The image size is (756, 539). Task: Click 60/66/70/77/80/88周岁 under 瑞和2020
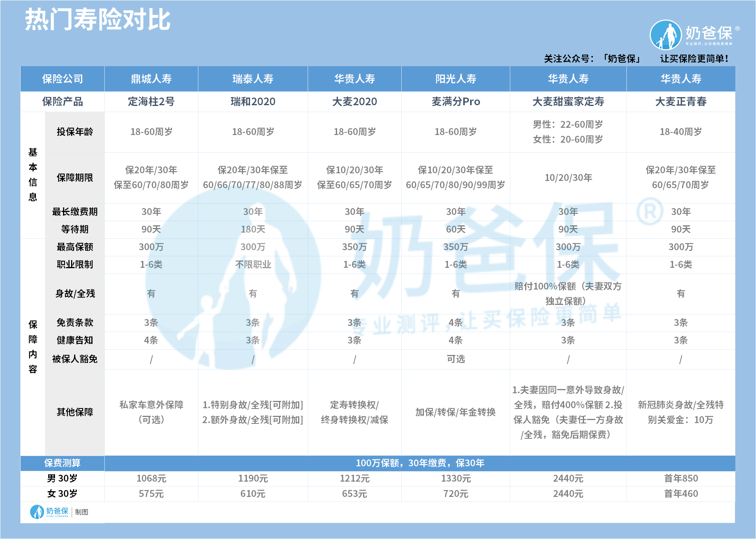point(253,185)
